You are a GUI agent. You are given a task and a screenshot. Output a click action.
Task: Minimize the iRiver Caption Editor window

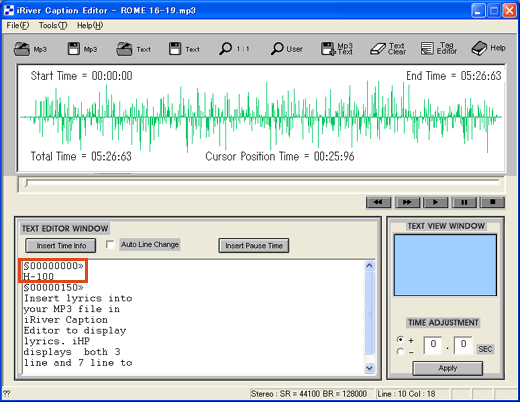click(x=478, y=11)
